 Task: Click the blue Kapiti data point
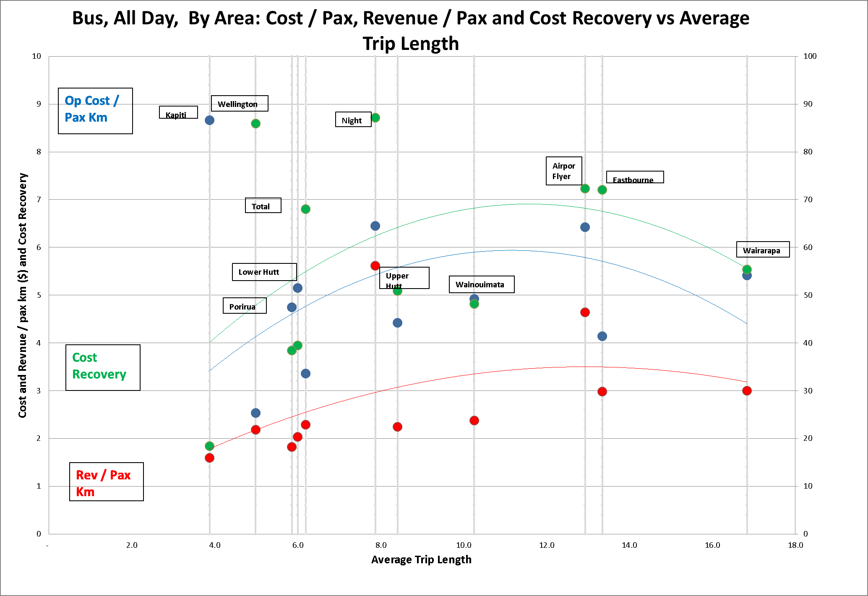pos(209,120)
